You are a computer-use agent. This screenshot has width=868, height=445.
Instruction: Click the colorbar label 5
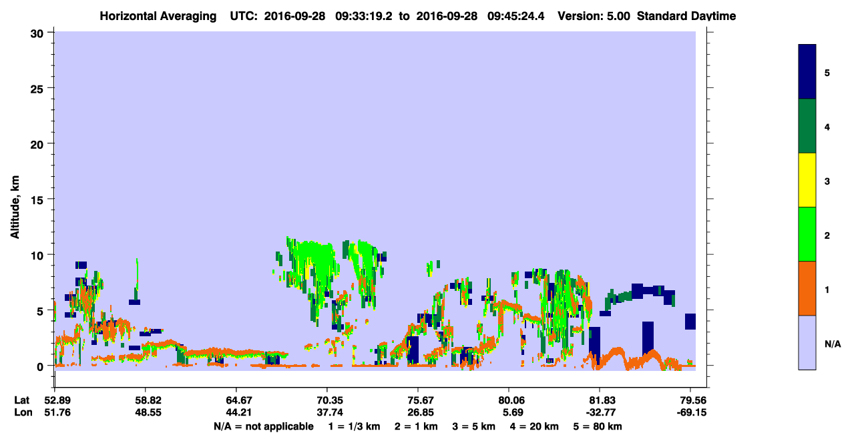(x=827, y=72)
